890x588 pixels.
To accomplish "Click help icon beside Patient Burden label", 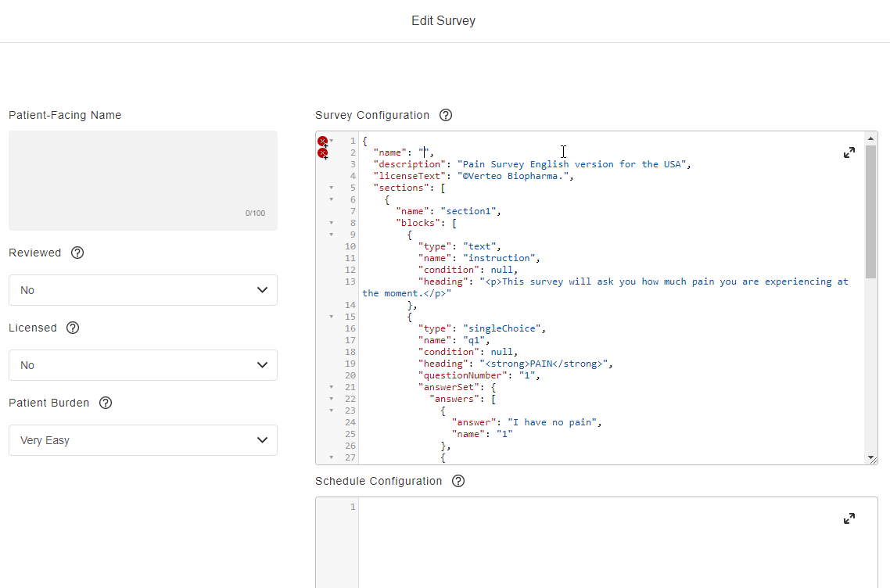I will tap(106, 403).
